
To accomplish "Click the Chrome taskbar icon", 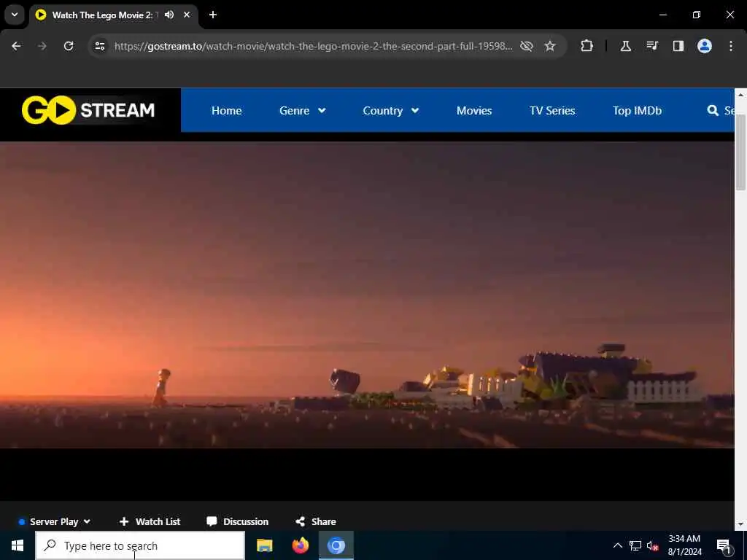I will point(336,545).
